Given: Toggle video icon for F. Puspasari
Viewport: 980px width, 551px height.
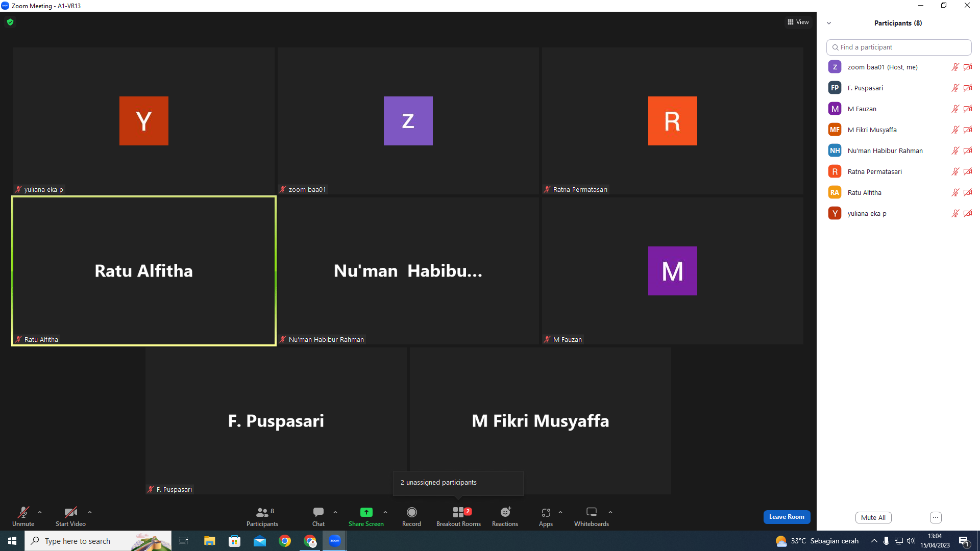Looking at the screenshot, I should tap(967, 88).
